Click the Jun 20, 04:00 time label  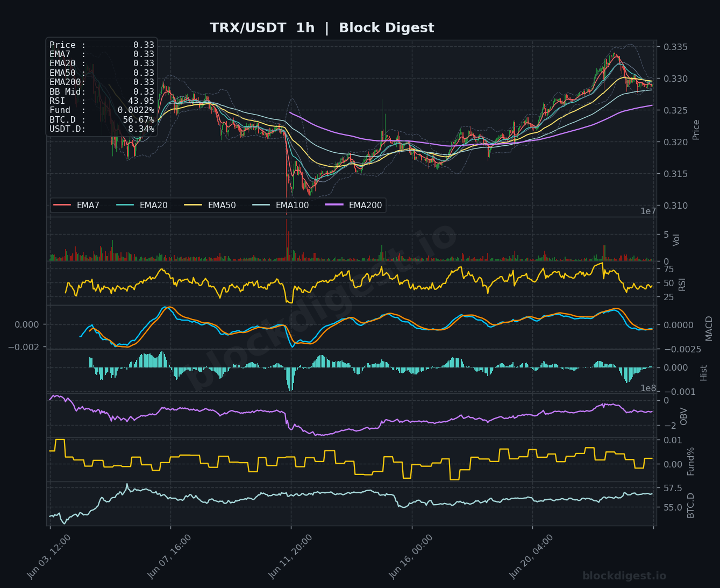point(531,557)
